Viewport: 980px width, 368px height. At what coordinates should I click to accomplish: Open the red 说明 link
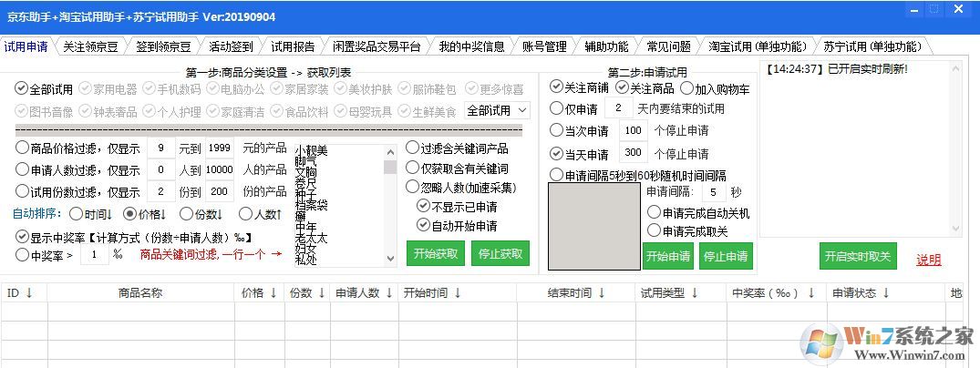(x=929, y=260)
